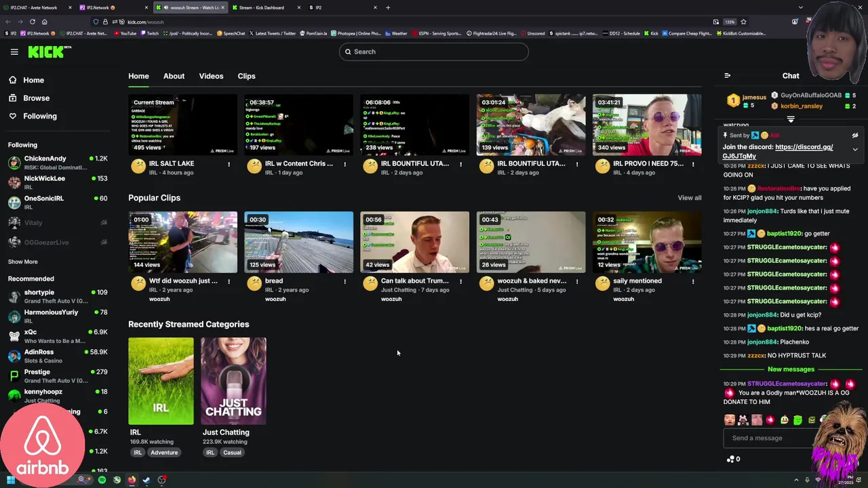The width and height of the screenshot is (868, 488).
Task: Click the New messages divider in chat
Action: tap(791, 369)
